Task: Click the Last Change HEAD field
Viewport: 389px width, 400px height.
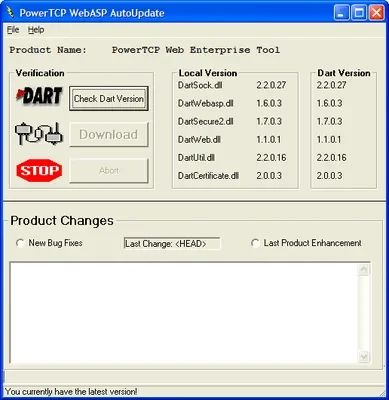Action: [x=172, y=244]
